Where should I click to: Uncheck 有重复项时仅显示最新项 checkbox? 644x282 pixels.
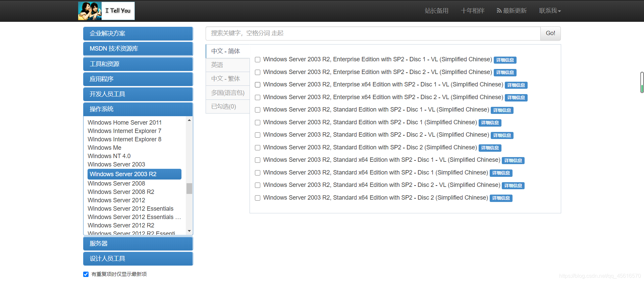86,274
